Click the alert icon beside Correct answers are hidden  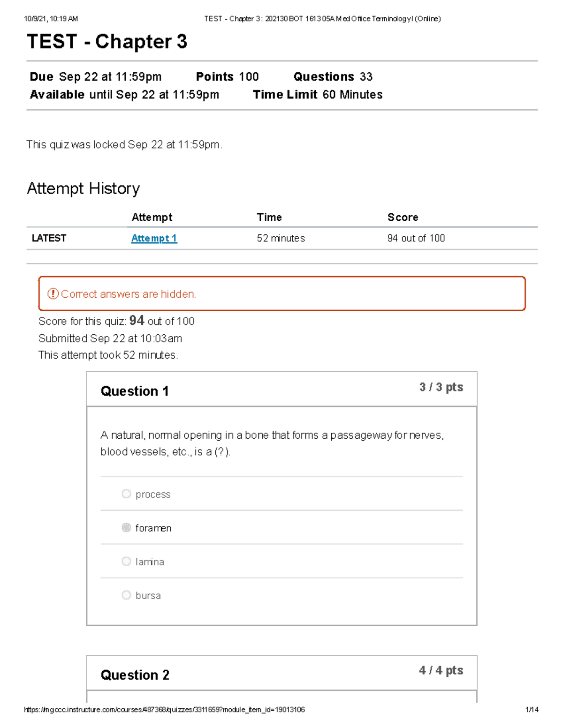tap(53, 294)
